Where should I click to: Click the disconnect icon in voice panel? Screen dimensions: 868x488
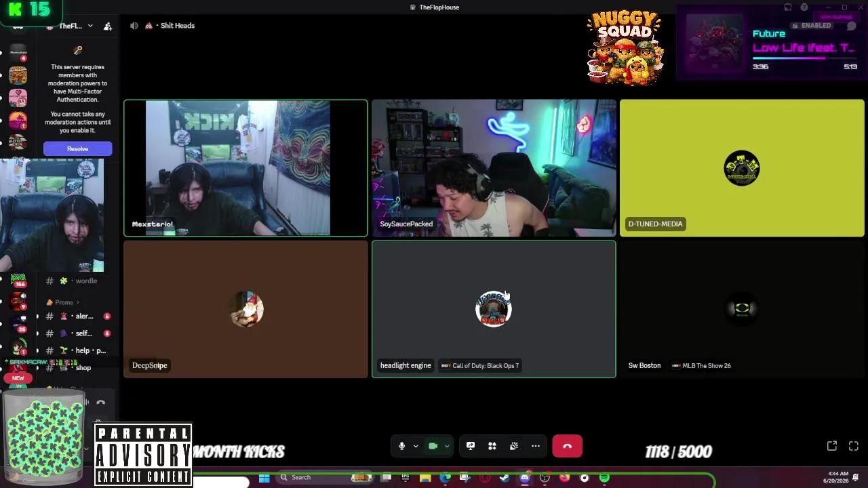(x=101, y=403)
